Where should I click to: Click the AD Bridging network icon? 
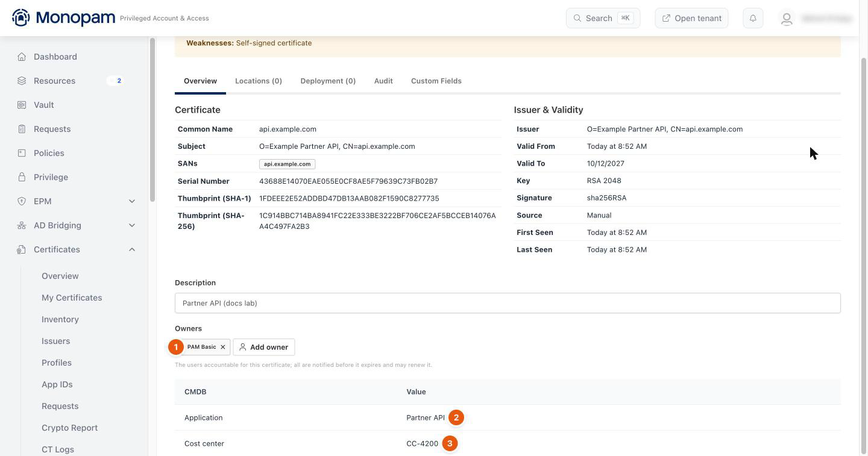point(22,225)
